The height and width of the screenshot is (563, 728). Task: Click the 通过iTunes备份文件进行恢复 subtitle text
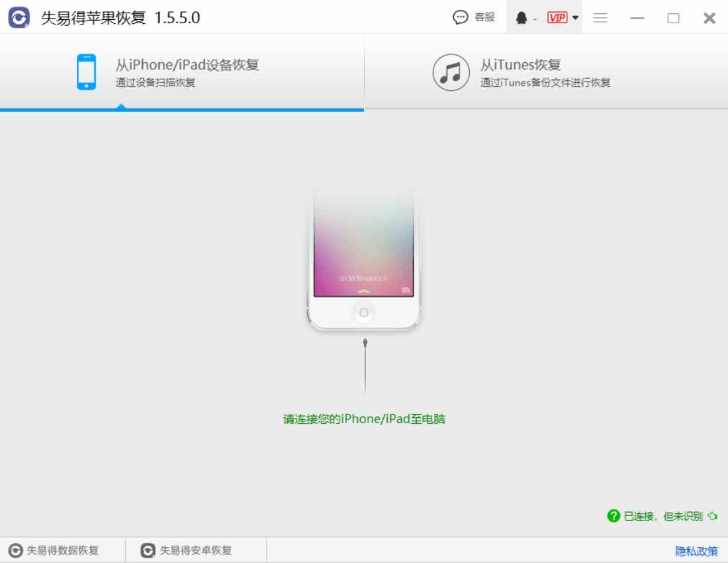pos(545,83)
